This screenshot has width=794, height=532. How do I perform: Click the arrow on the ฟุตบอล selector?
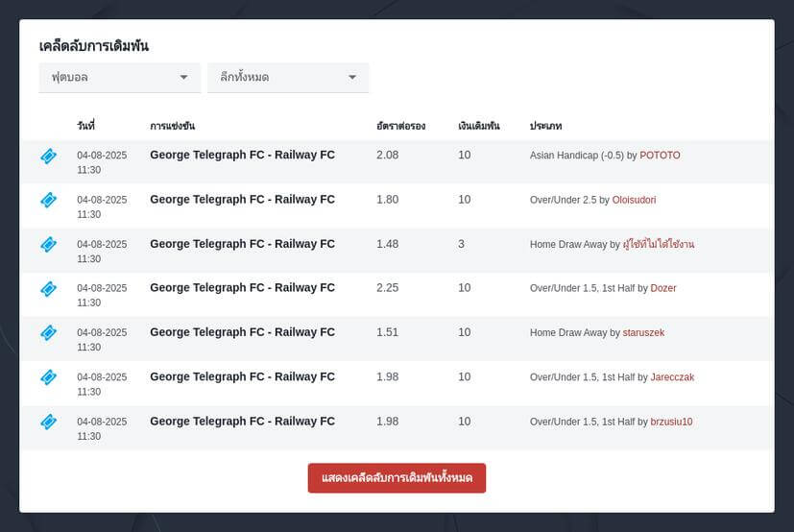coord(183,77)
